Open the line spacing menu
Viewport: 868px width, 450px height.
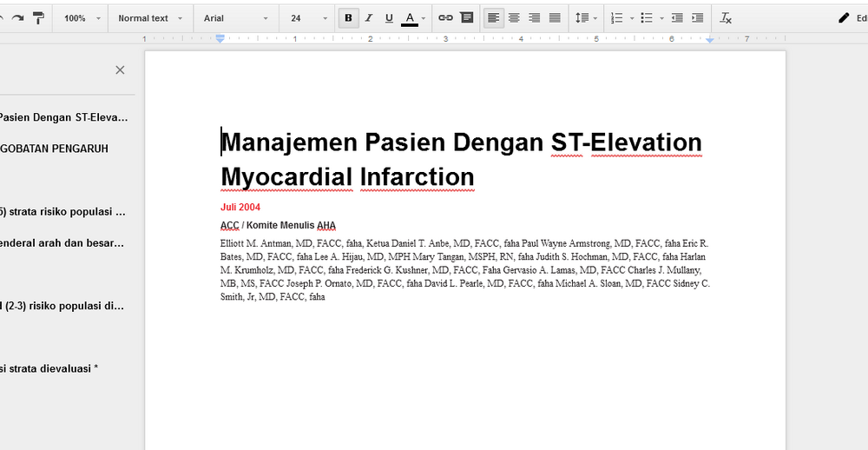(x=586, y=18)
